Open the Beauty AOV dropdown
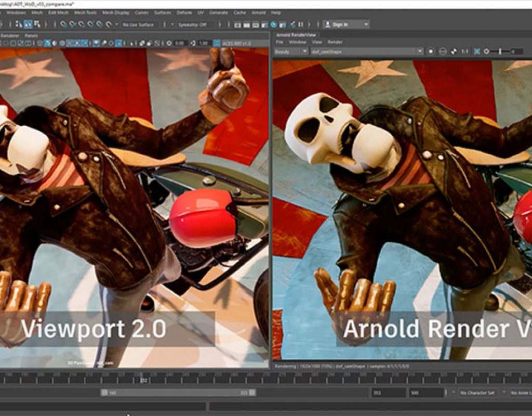 click(291, 51)
